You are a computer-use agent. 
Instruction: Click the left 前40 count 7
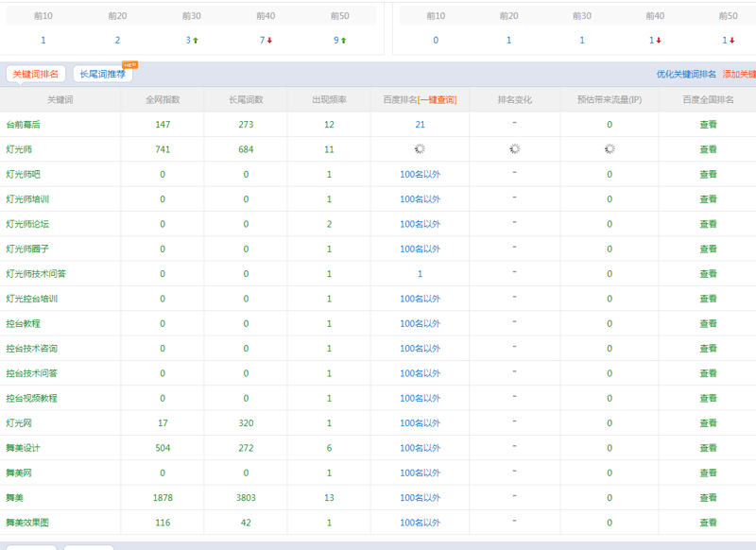(263, 40)
